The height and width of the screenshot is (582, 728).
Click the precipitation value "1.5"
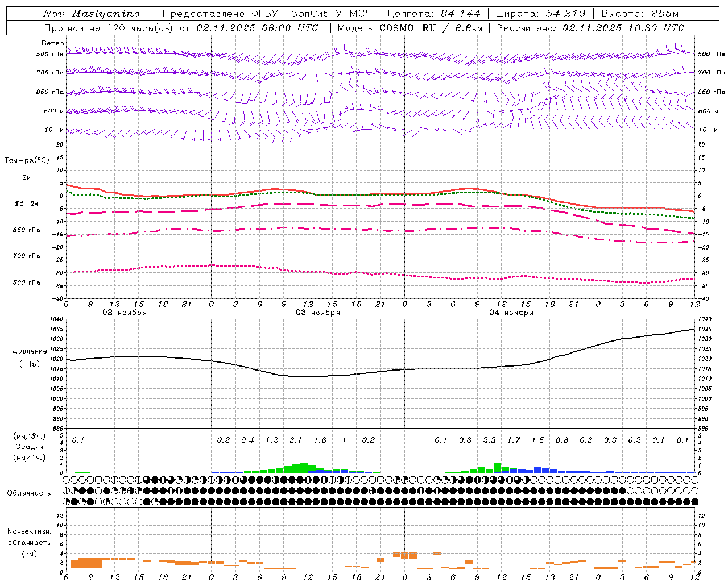(x=537, y=440)
